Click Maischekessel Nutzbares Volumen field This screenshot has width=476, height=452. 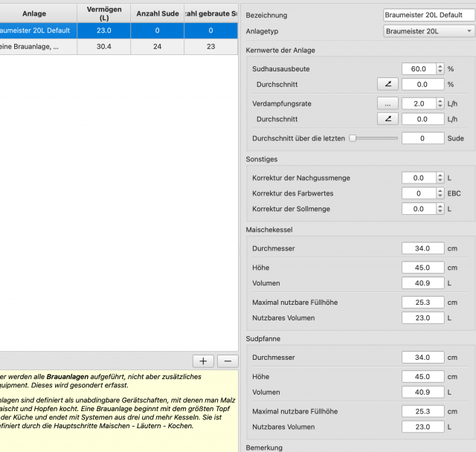click(423, 318)
